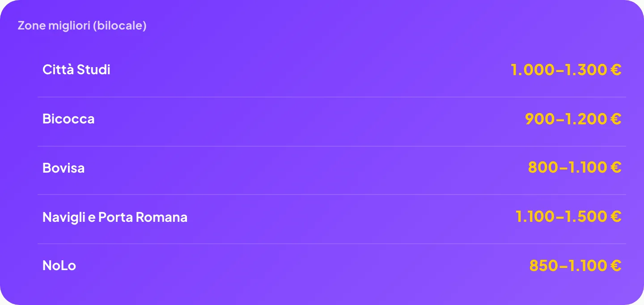Screen dimensions: 644x305
Task: Click the euro sign in Bovisa row
Action: (x=615, y=168)
